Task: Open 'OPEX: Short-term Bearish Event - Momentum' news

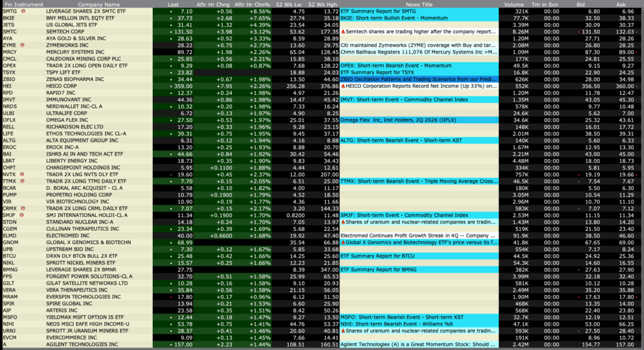Action: [x=396, y=65]
